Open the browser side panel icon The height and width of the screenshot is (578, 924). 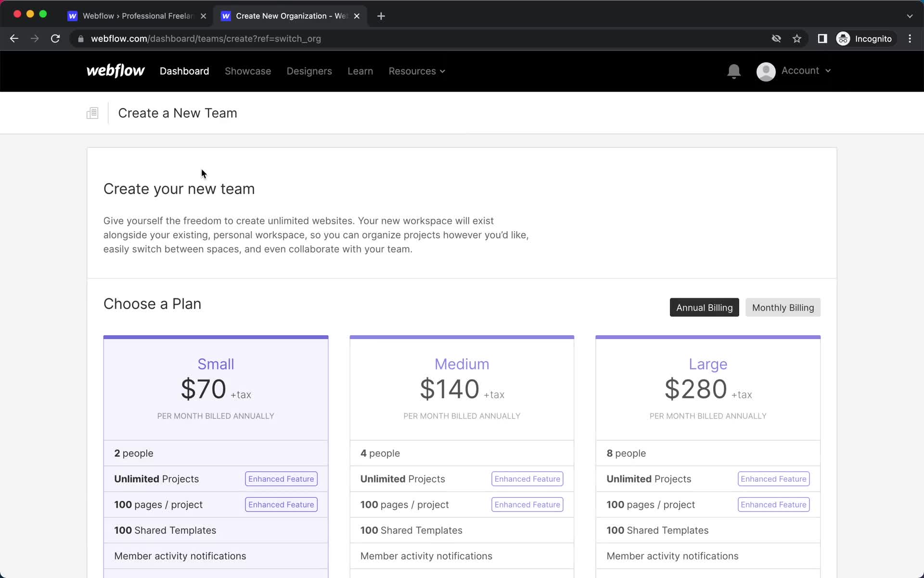(822, 39)
